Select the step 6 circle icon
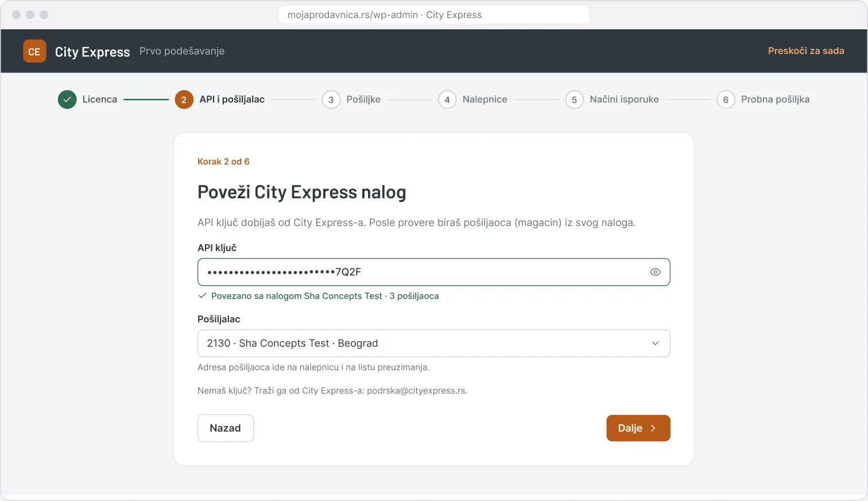 [x=726, y=99]
